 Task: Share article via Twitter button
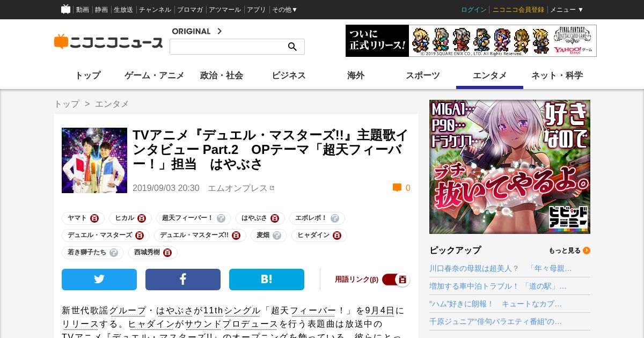[99, 280]
